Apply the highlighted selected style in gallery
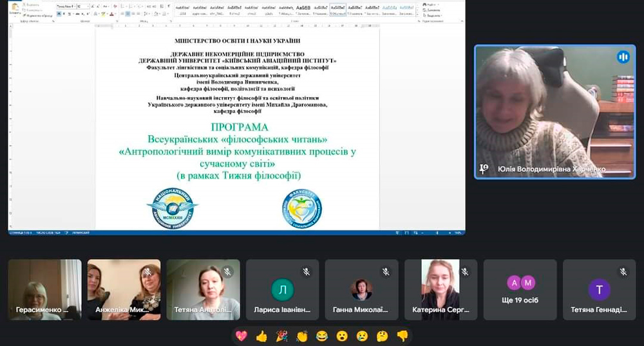The height and width of the screenshot is (346, 644). (x=337, y=10)
